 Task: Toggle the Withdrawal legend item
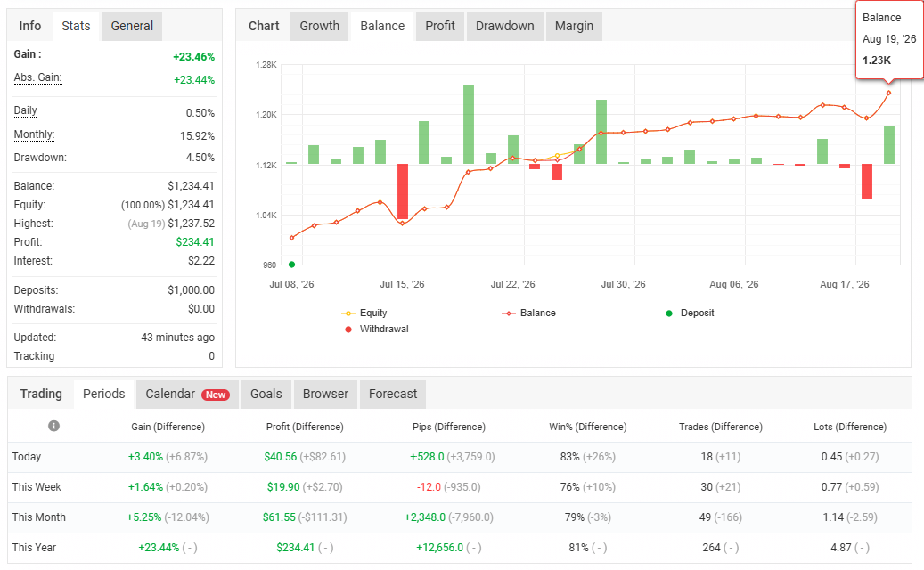(377, 330)
